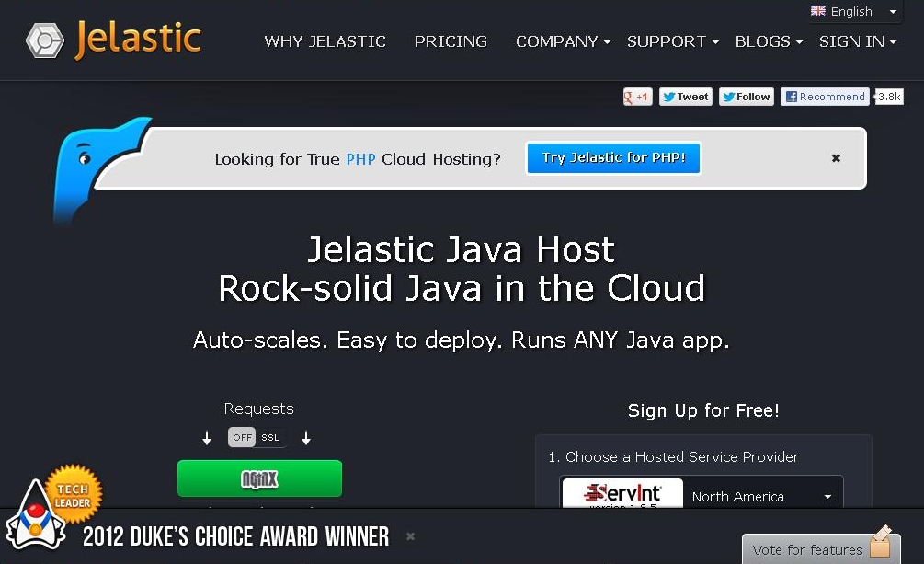
Task: Click the Google +1 button
Action: [638, 97]
